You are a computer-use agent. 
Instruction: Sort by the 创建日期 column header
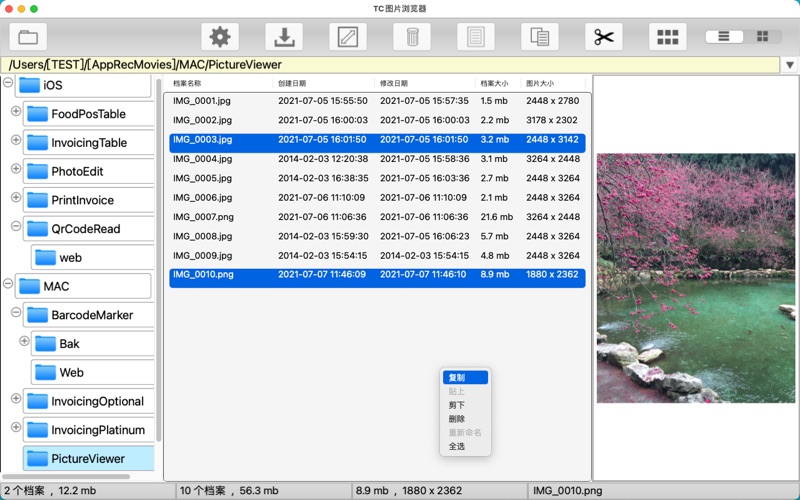[292, 84]
